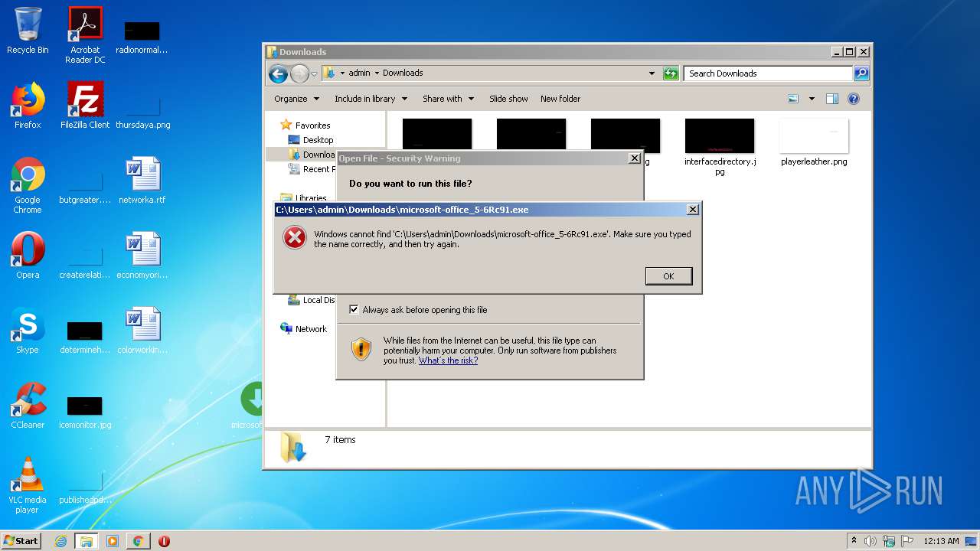980x551 pixels.
Task: Launch Acrobat Reader DC shortcut
Action: point(85,34)
